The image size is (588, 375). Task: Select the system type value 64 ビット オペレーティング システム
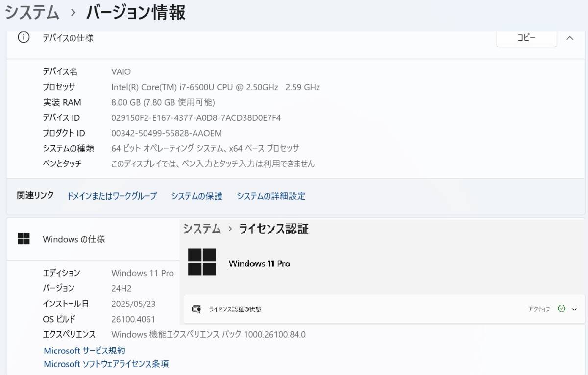point(205,148)
